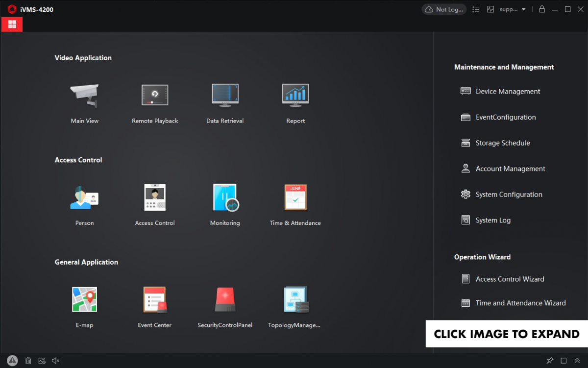Viewport: 588px width, 368px height.
Task: Click the red control panel grid tab
Action: 12,24
